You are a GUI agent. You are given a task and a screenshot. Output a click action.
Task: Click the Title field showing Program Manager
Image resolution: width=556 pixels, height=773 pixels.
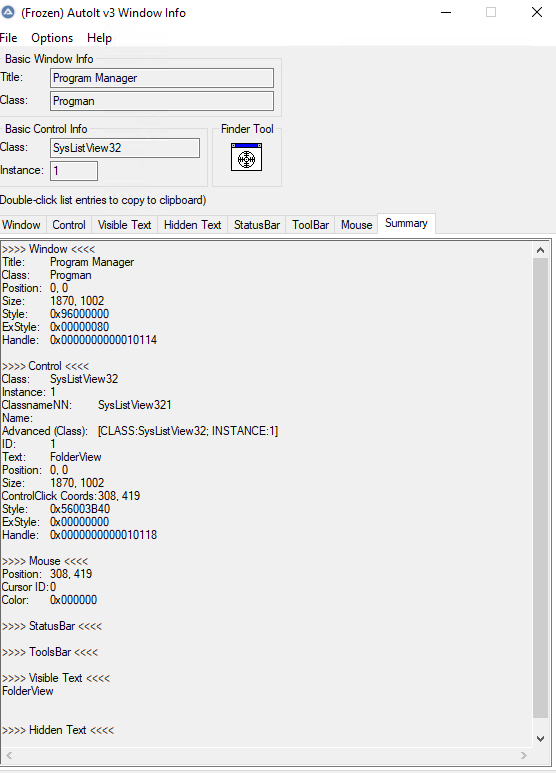point(162,78)
